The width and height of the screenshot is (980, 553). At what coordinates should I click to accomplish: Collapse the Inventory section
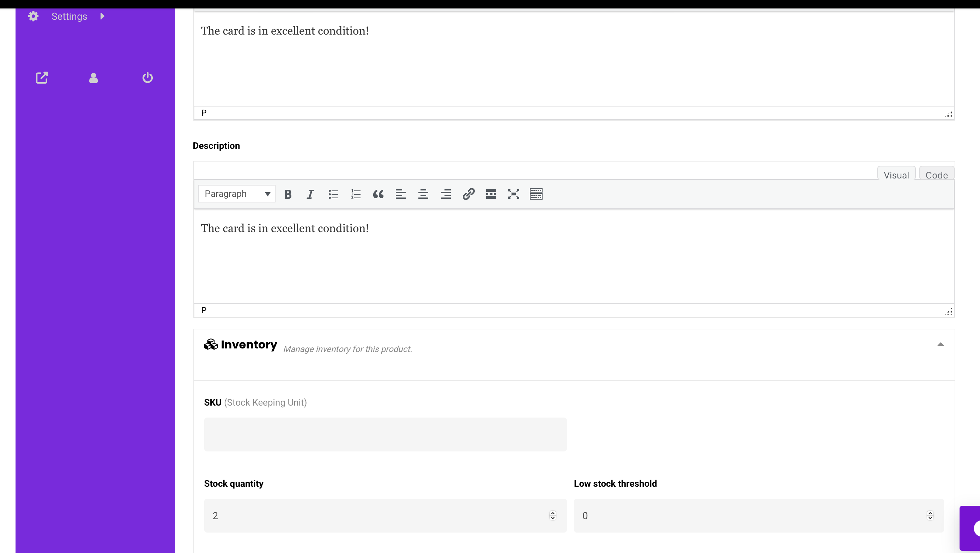point(940,344)
